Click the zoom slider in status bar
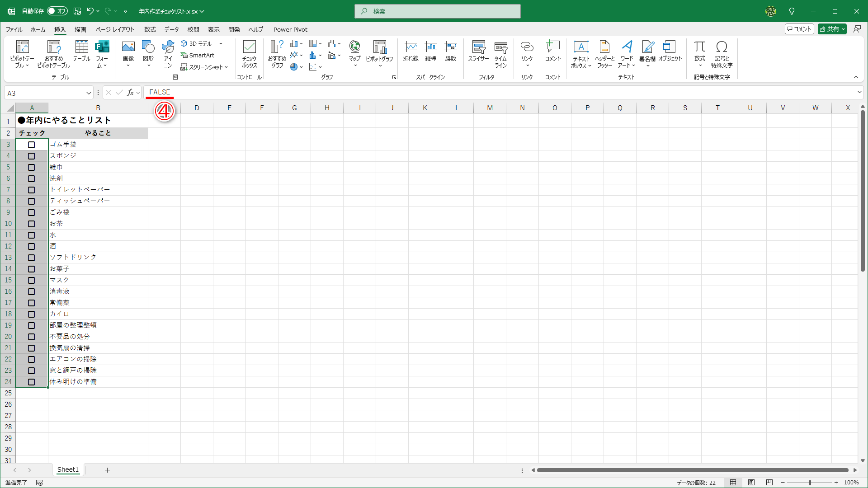This screenshot has height=488, width=868. tap(809, 483)
